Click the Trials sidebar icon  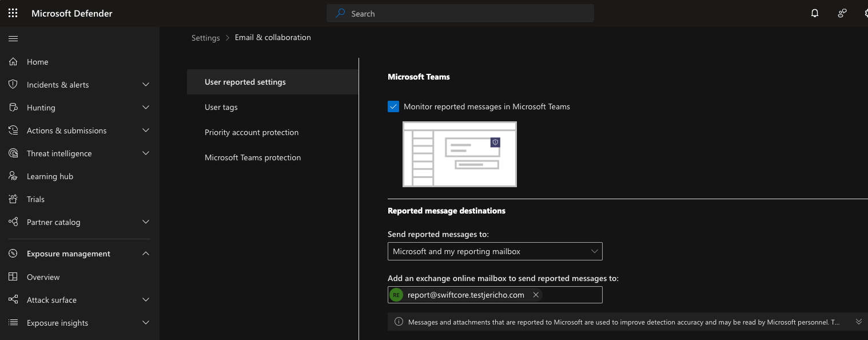[13, 199]
